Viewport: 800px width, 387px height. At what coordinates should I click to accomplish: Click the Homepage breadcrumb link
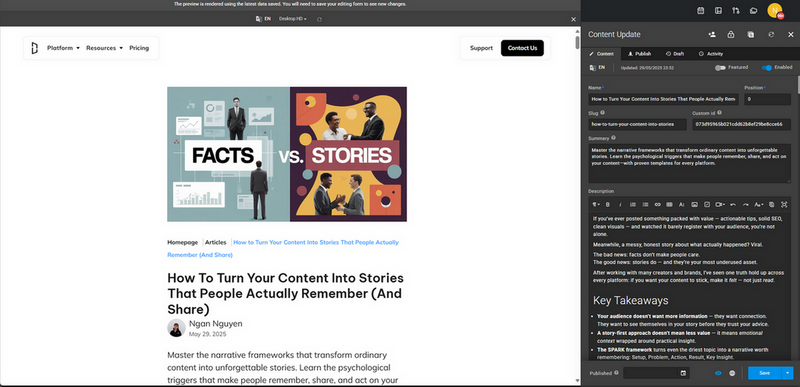click(x=183, y=242)
